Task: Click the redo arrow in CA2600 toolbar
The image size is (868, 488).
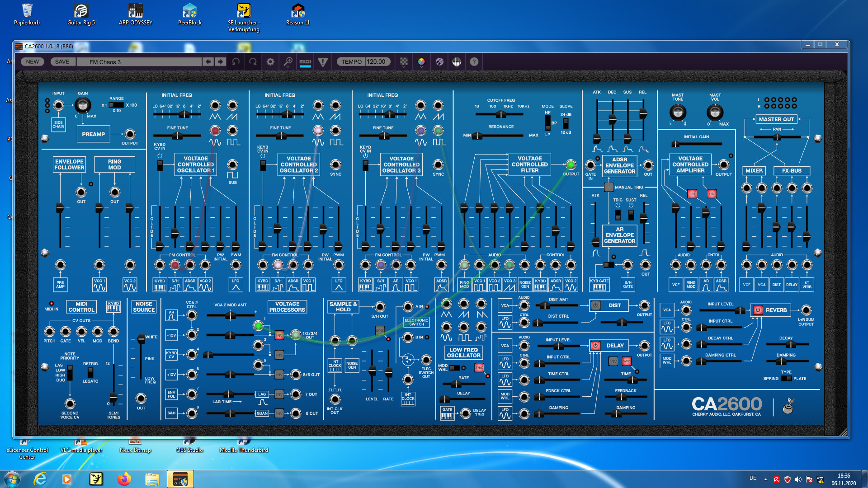Action: point(253,62)
